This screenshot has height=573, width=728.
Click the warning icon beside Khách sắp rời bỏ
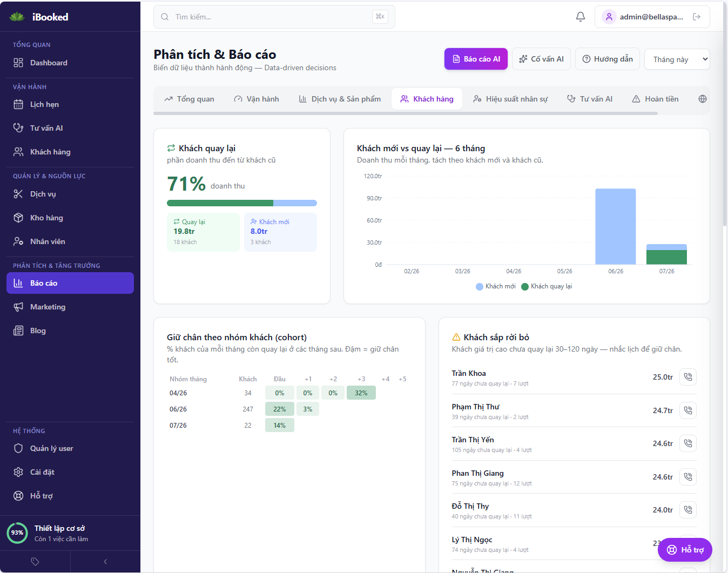[x=456, y=337]
